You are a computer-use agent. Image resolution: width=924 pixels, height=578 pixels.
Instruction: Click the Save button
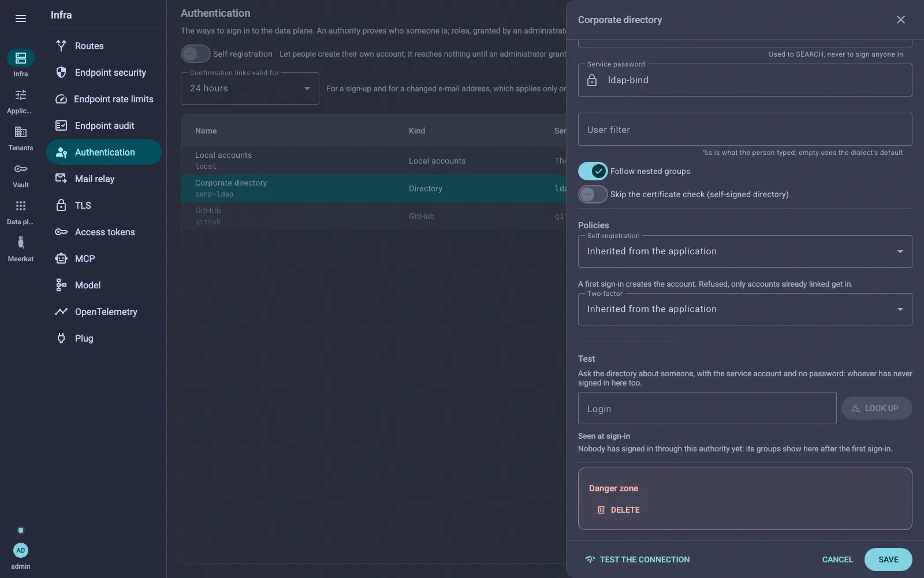tap(888, 560)
